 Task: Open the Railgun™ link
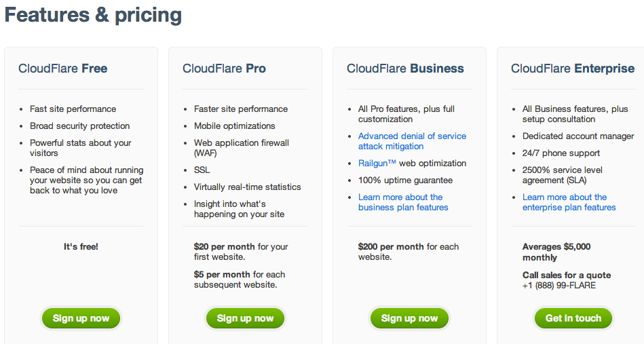[x=377, y=164]
